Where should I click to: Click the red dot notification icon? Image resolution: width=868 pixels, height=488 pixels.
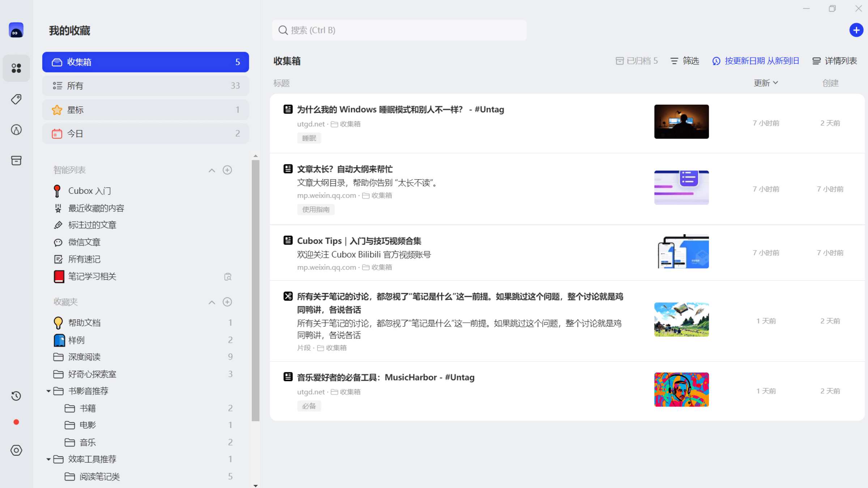(x=16, y=422)
